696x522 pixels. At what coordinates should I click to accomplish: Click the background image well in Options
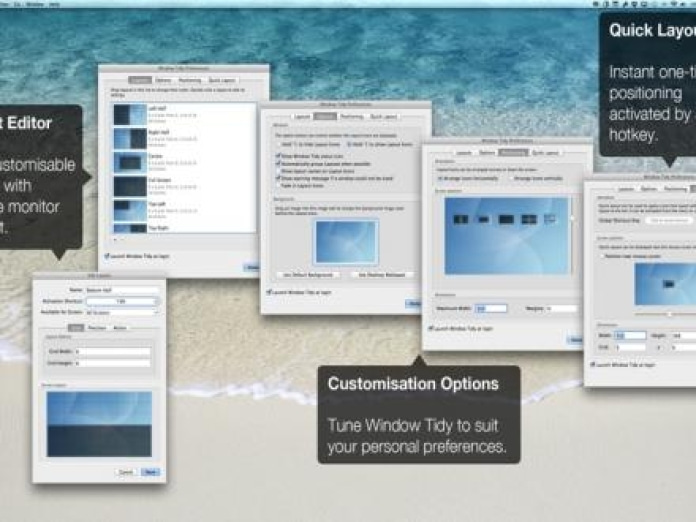click(346, 242)
